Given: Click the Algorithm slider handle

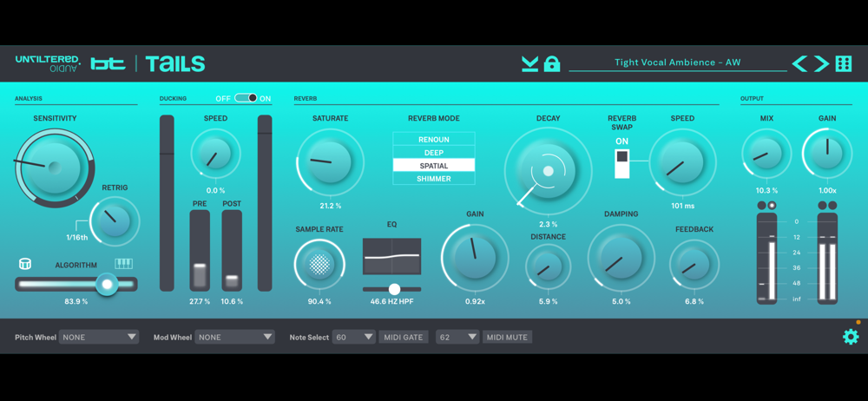Looking at the screenshot, I should (x=107, y=285).
